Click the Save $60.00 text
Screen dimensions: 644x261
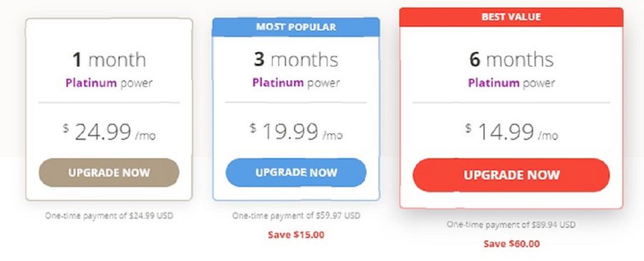pyautogui.click(x=512, y=244)
